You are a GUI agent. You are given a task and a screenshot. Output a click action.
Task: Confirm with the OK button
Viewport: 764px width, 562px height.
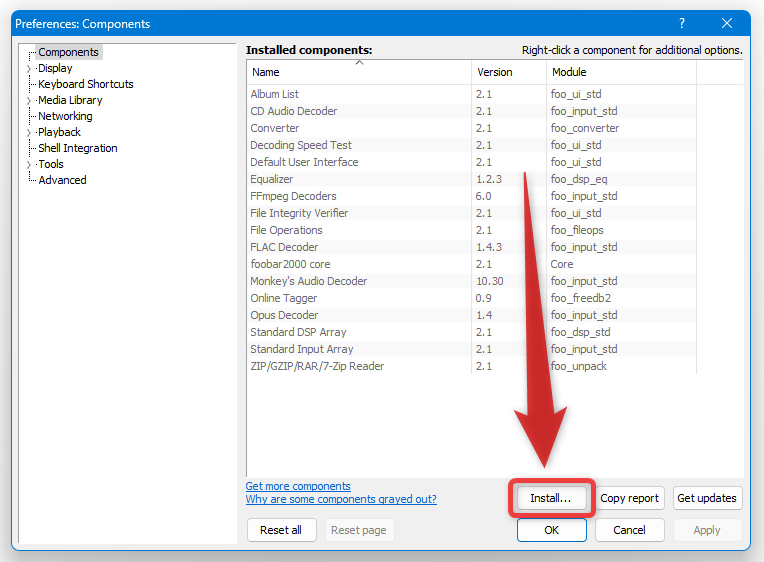552,530
